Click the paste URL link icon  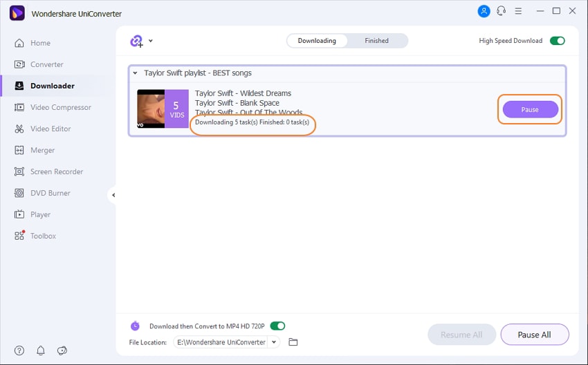click(x=136, y=41)
